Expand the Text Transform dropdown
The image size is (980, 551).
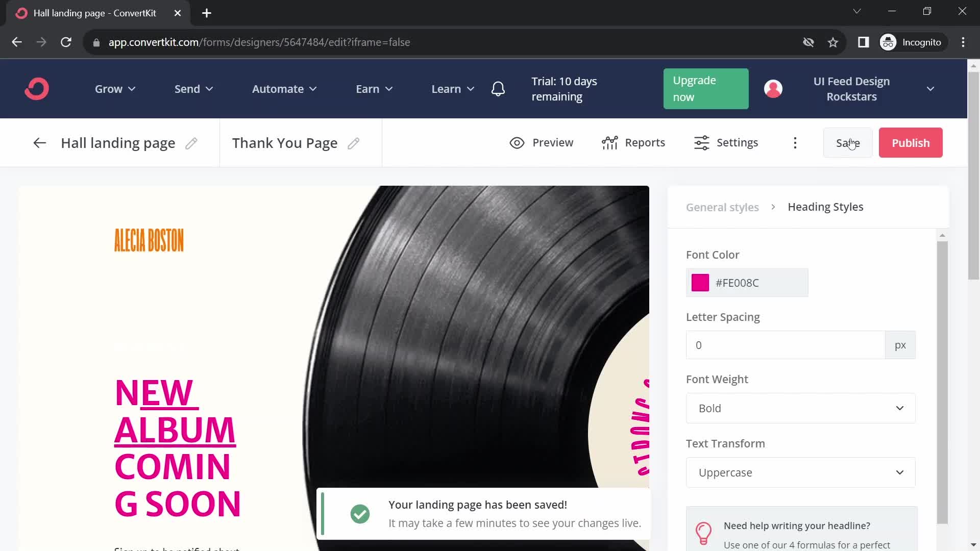click(802, 472)
